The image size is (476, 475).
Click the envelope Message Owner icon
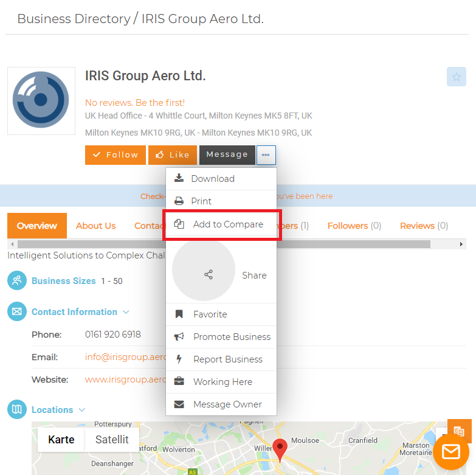tap(179, 404)
